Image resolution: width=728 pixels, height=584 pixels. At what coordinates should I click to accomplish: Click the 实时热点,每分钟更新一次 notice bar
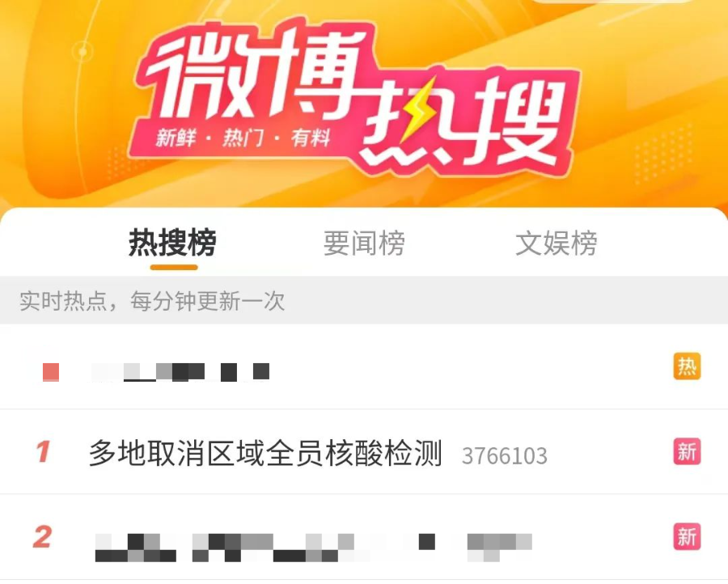(364, 300)
